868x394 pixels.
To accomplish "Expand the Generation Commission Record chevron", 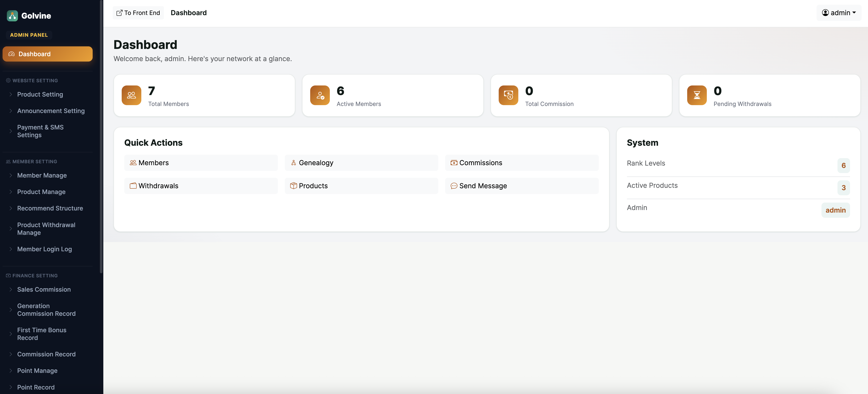I will (x=11, y=310).
